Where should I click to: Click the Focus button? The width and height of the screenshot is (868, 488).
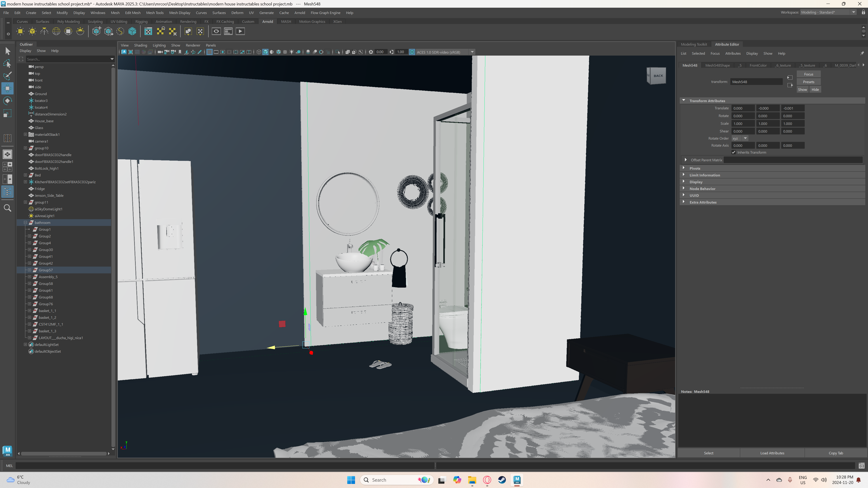coord(808,74)
